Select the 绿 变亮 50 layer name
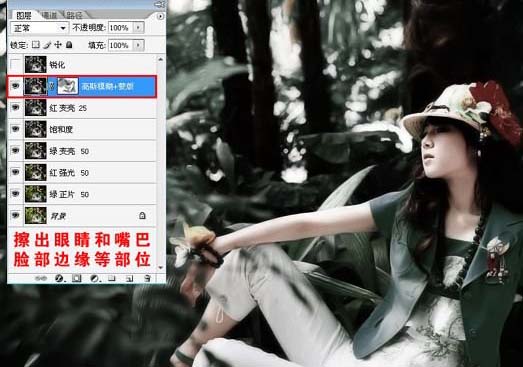The height and width of the screenshot is (367, 523). pyautogui.click(x=69, y=151)
